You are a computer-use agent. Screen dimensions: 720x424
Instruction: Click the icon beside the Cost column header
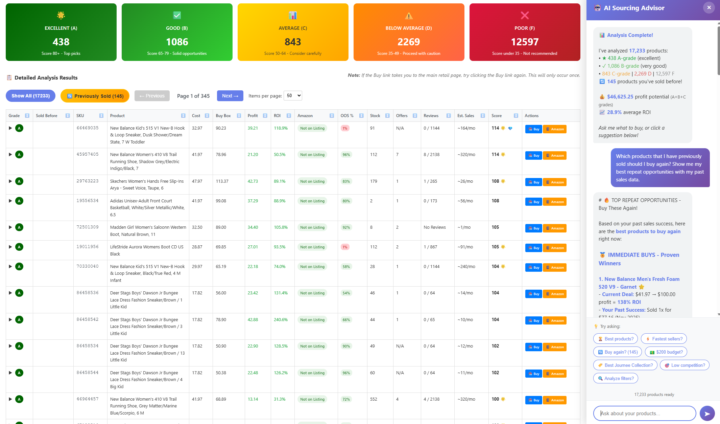click(207, 116)
